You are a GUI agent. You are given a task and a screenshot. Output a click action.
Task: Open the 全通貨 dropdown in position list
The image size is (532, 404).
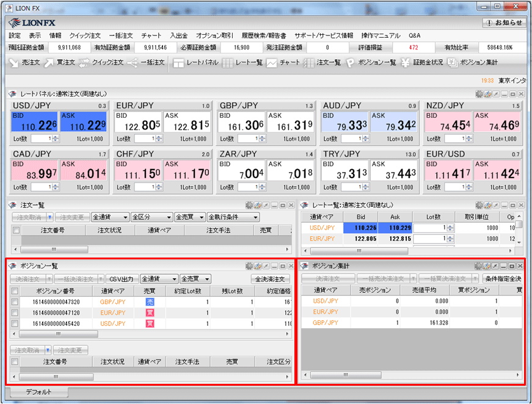pos(159,279)
